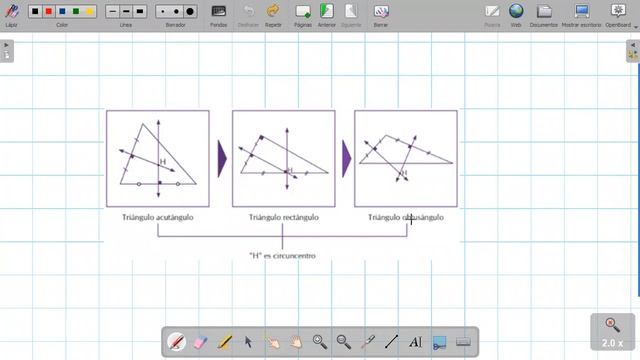Select the blue pen color
This screenshot has height=360, width=640.
click(x=62, y=11)
